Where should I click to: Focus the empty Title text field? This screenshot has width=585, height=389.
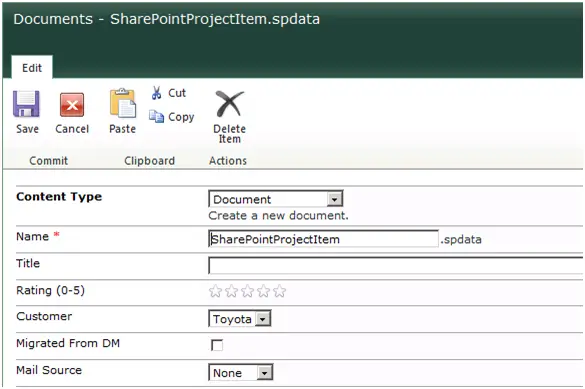(395, 266)
